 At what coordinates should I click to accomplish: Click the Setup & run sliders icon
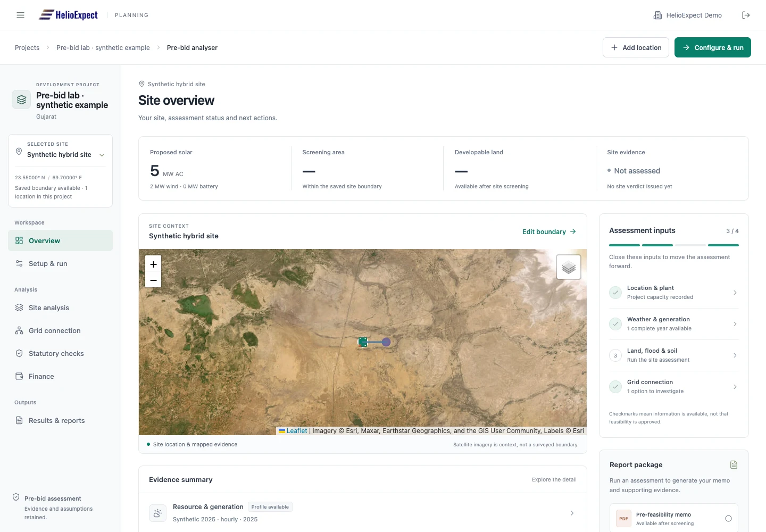[19, 263]
